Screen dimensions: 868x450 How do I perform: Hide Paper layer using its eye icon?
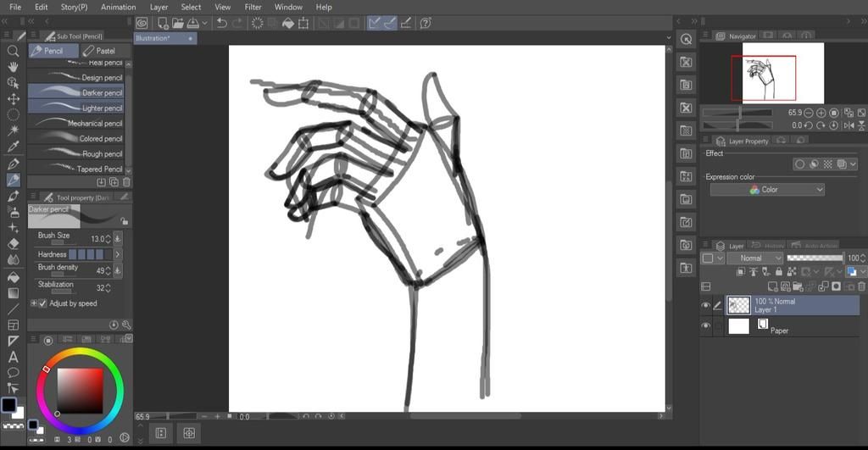[x=706, y=326]
